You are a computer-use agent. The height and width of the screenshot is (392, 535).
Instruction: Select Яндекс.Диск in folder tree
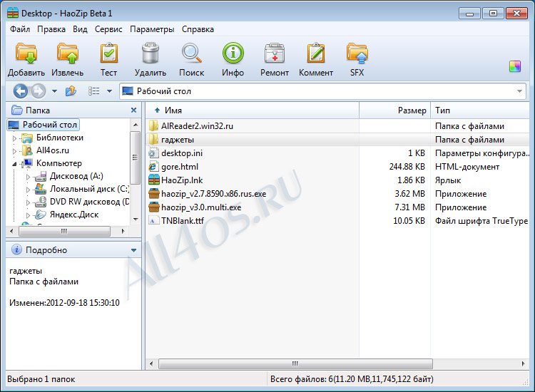(x=74, y=215)
